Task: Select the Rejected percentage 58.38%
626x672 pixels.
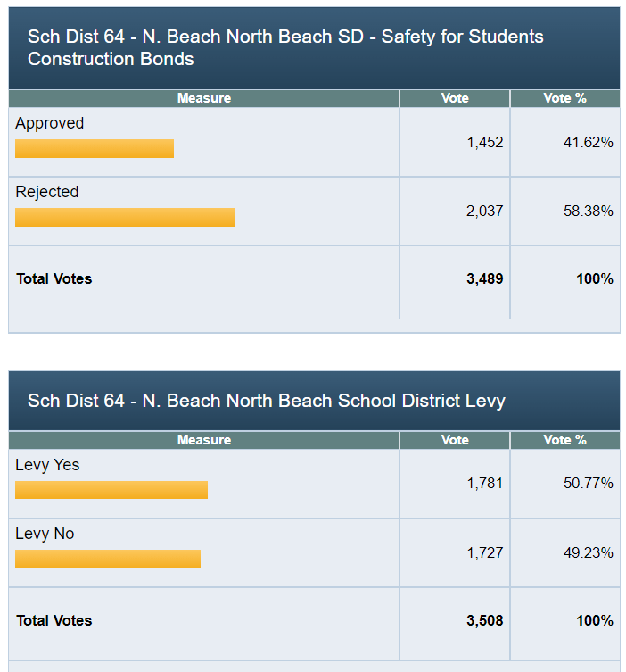Action: click(588, 211)
